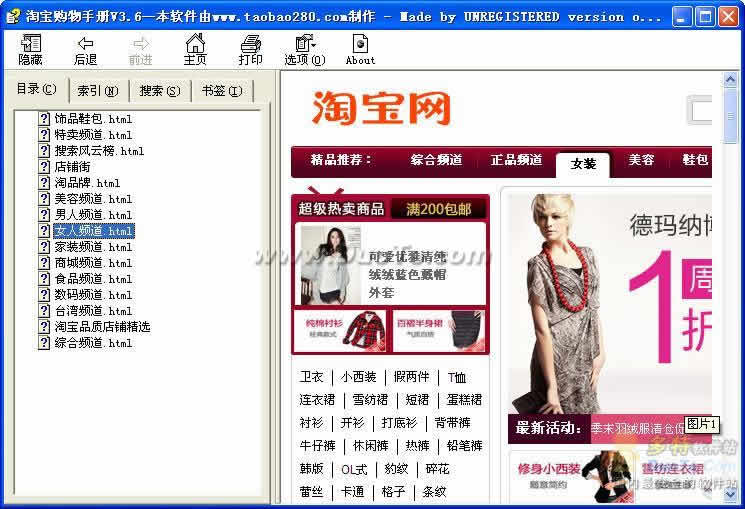Click the page icon beside 店铺街
This screenshot has height=509, width=745.
(x=44, y=167)
